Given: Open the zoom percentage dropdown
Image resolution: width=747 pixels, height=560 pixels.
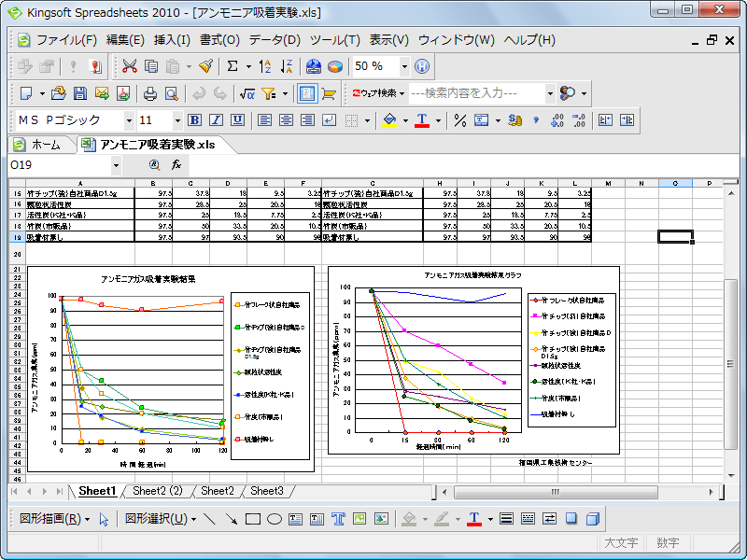Looking at the screenshot, I should point(404,66).
